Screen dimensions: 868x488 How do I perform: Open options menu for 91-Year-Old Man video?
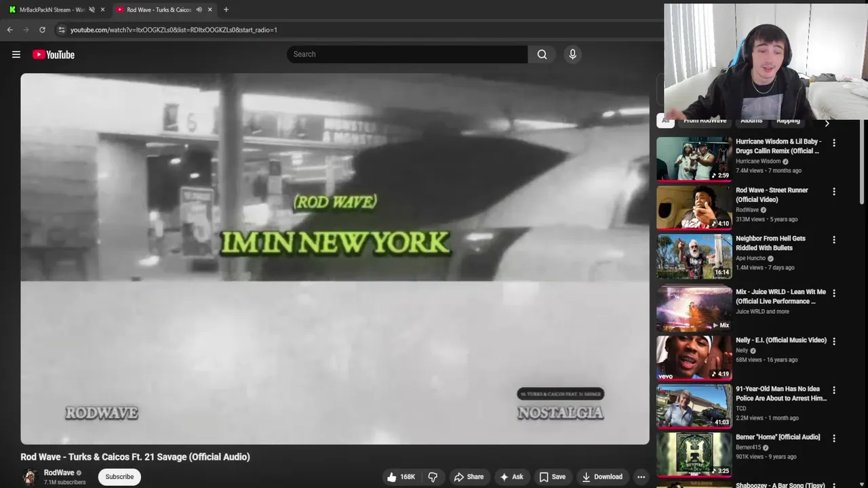[834, 390]
